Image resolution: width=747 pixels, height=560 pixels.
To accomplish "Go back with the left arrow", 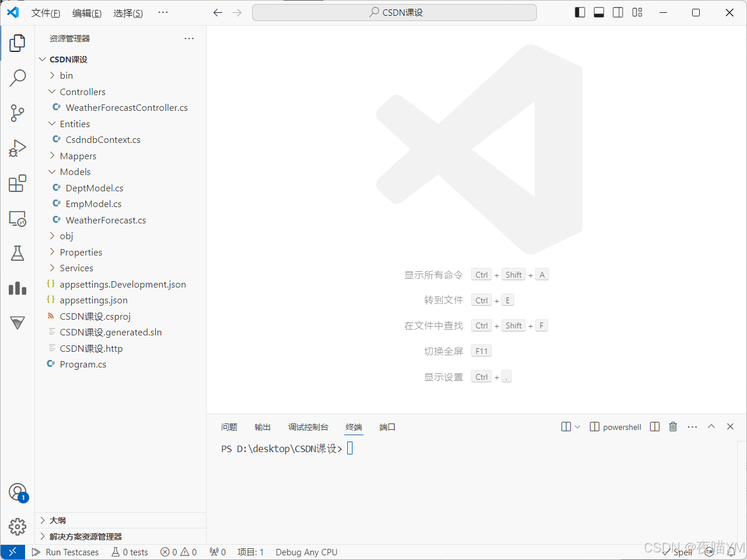I will click(x=218, y=12).
